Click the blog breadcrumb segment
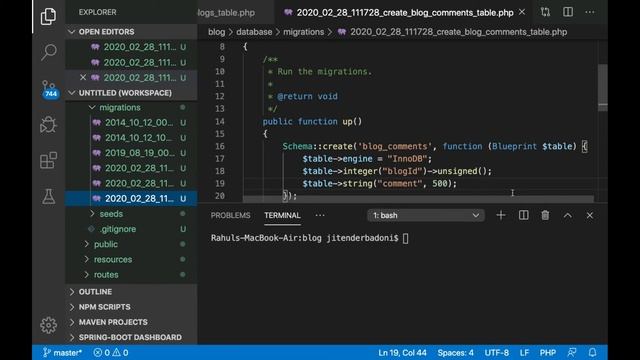This screenshot has height=360, width=640. (216, 32)
